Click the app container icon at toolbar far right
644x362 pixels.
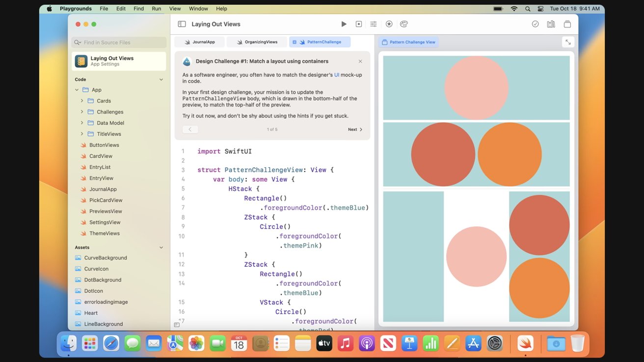click(567, 24)
